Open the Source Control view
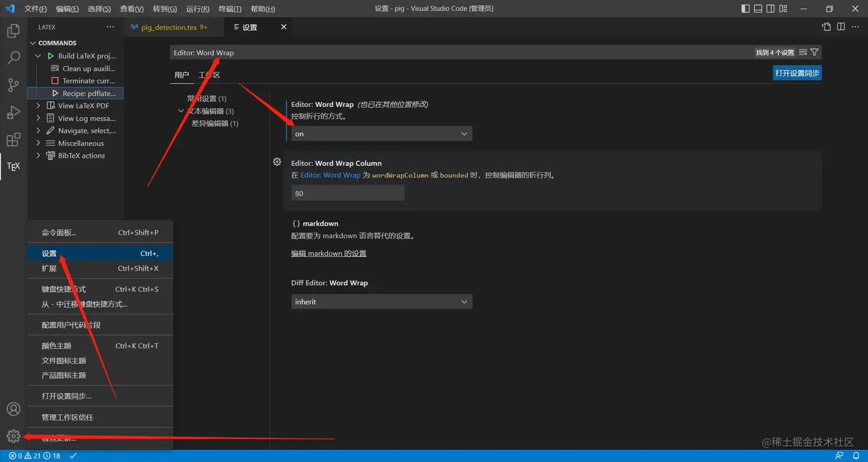 point(13,85)
